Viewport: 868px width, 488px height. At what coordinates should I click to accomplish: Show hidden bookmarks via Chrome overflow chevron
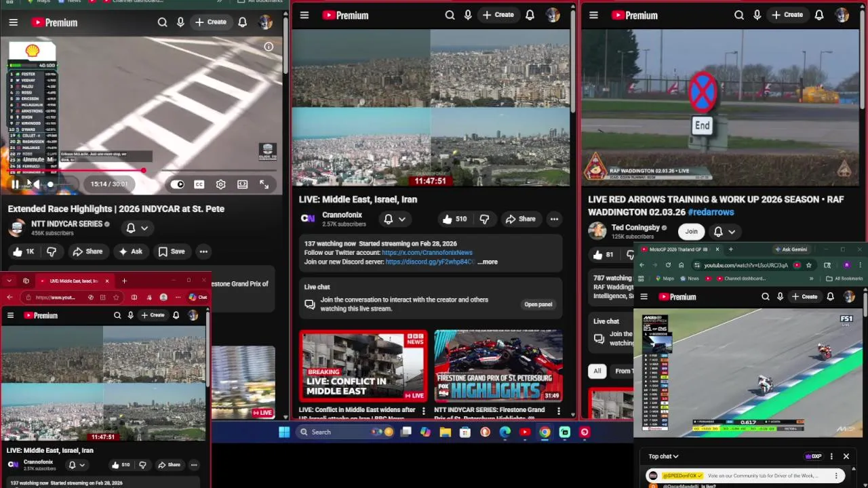811,279
